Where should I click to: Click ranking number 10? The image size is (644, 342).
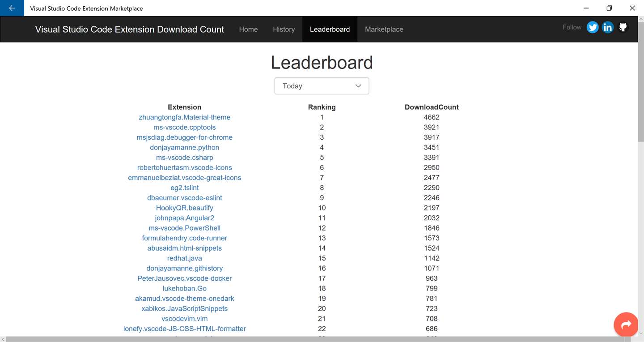pyautogui.click(x=322, y=208)
